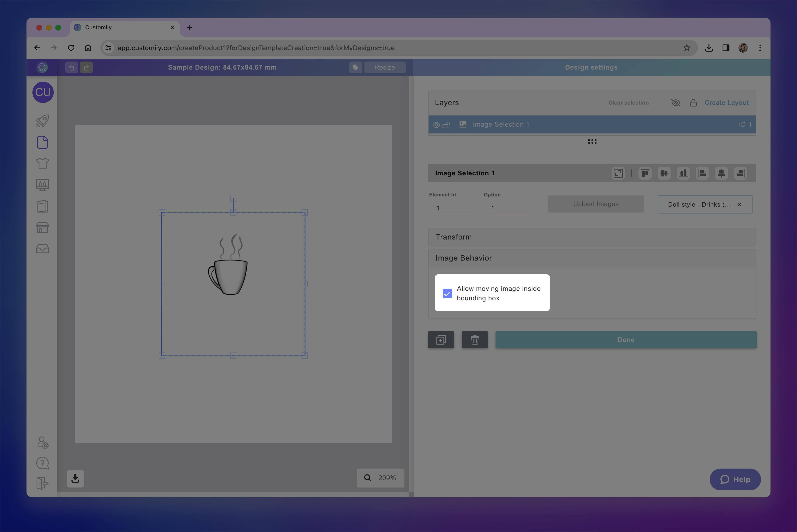Click the duplicate element icon
Screen dimensions: 797x532
pyautogui.click(x=441, y=340)
